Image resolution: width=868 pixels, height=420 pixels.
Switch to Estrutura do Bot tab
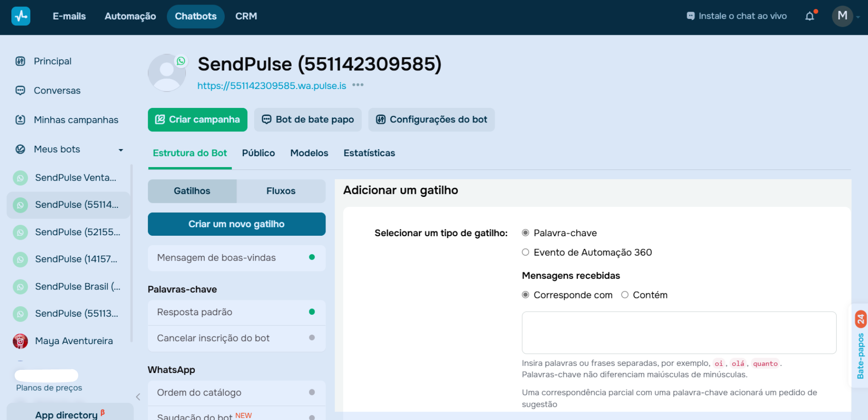click(x=190, y=153)
